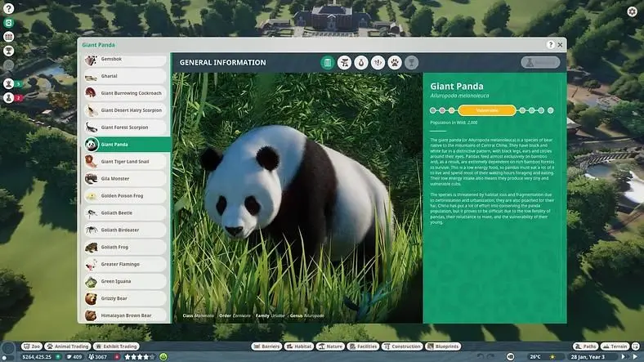Open the calendar-grid icon in the left sidebar

click(8, 37)
